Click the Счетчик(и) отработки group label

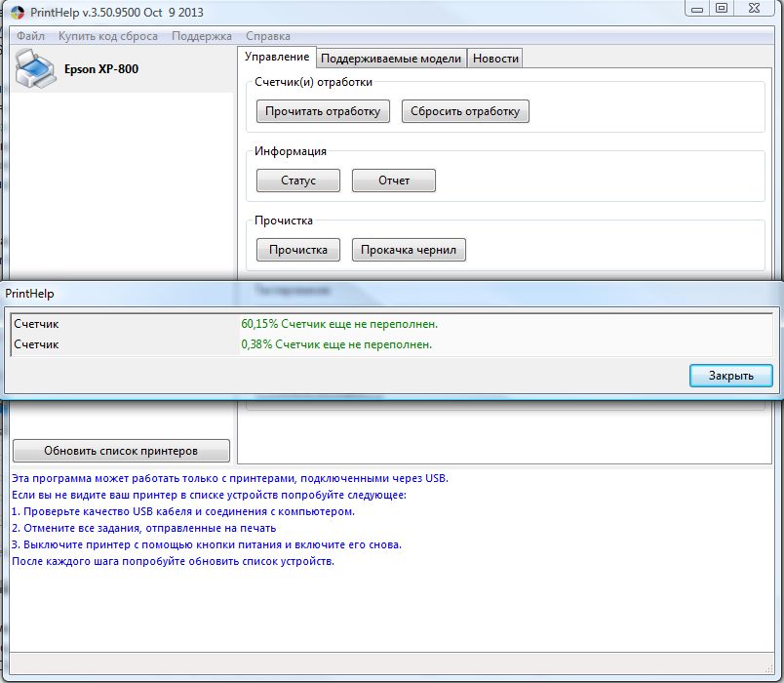(313, 82)
